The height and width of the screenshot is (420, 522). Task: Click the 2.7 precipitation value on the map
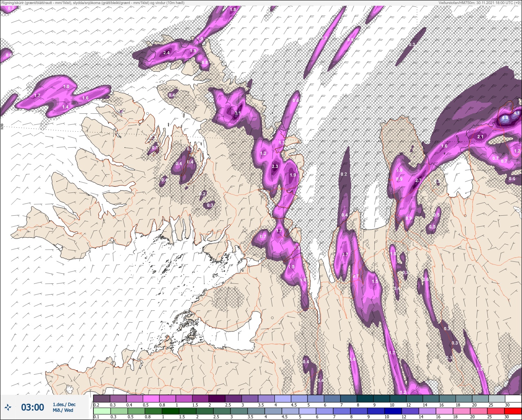[418, 180]
